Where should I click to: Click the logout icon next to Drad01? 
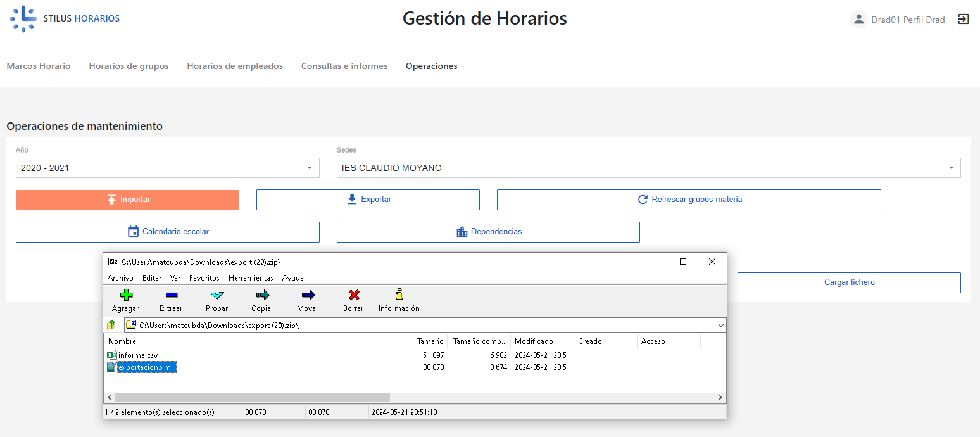point(963,19)
